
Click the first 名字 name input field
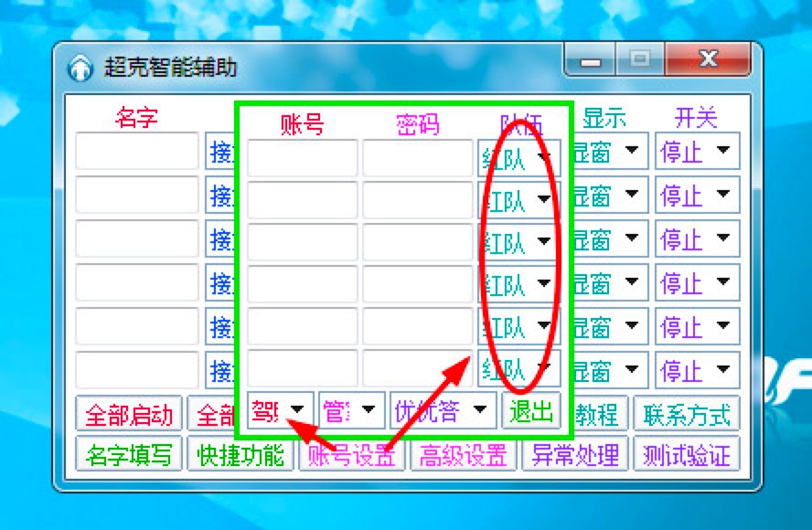135,152
